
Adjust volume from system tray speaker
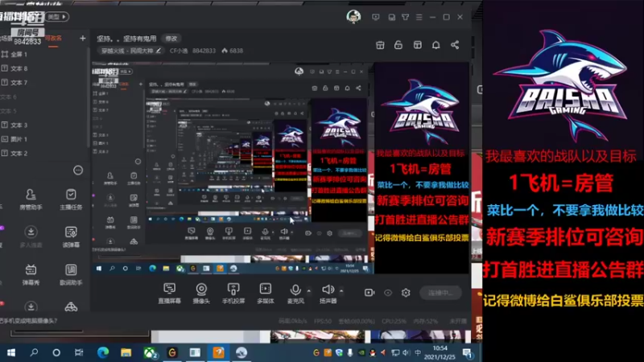406,352
